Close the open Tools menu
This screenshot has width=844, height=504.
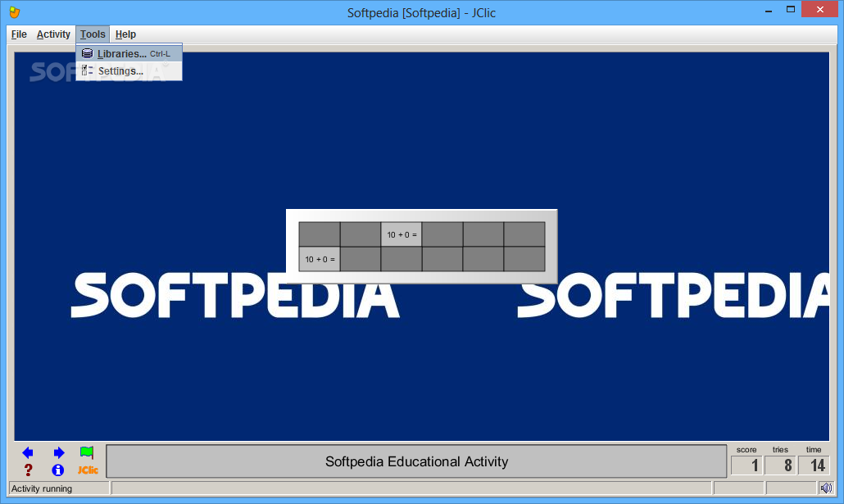coord(93,34)
